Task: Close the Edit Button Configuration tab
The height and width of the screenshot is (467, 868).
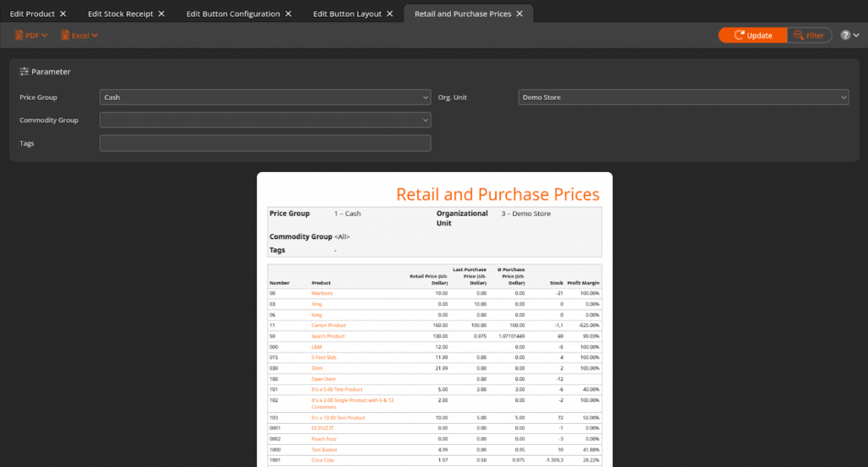Action: [x=288, y=14]
